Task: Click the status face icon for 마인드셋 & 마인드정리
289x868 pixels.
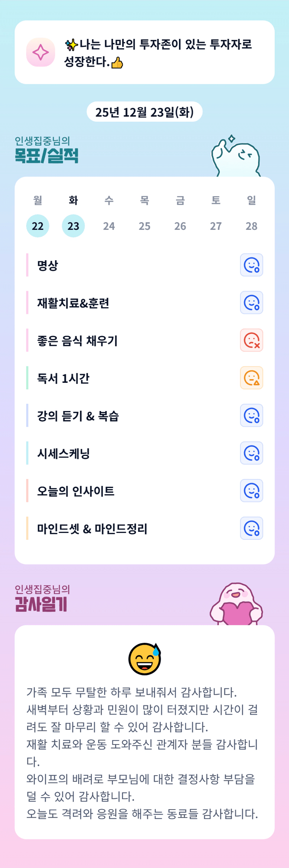Action: point(251,528)
